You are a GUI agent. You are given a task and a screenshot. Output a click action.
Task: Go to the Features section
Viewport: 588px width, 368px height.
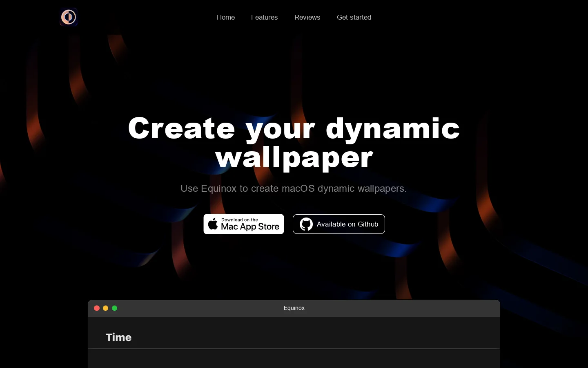264,17
